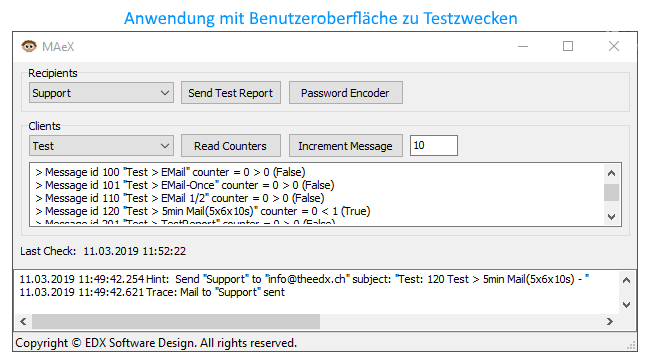This screenshot has width=645, height=360.
Task: Click the Increment Message button
Action: [346, 146]
